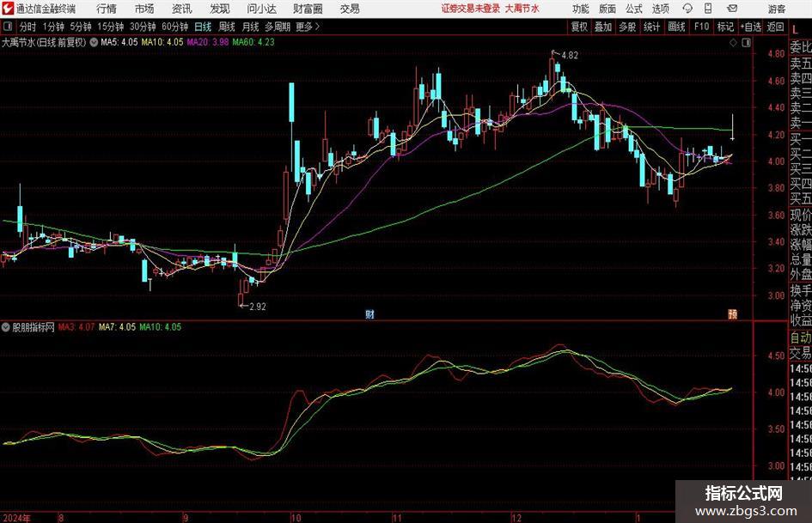Screen dimensions: 812x523
Task: Open the 交易 menu
Action: click(x=350, y=9)
